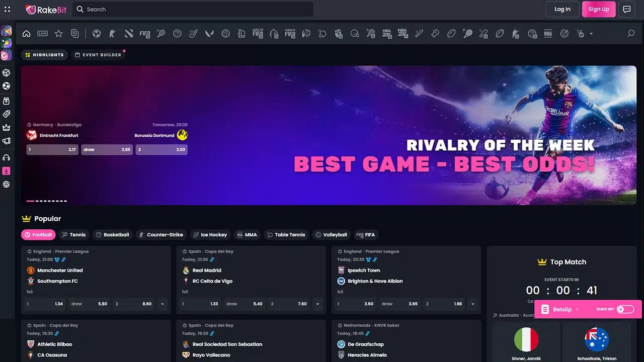
Task: Click the Sign Up button
Action: click(x=599, y=9)
